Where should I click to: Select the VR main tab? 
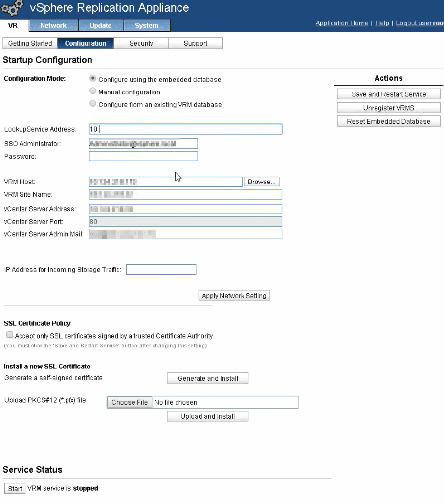pyautogui.click(x=13, y=26)
